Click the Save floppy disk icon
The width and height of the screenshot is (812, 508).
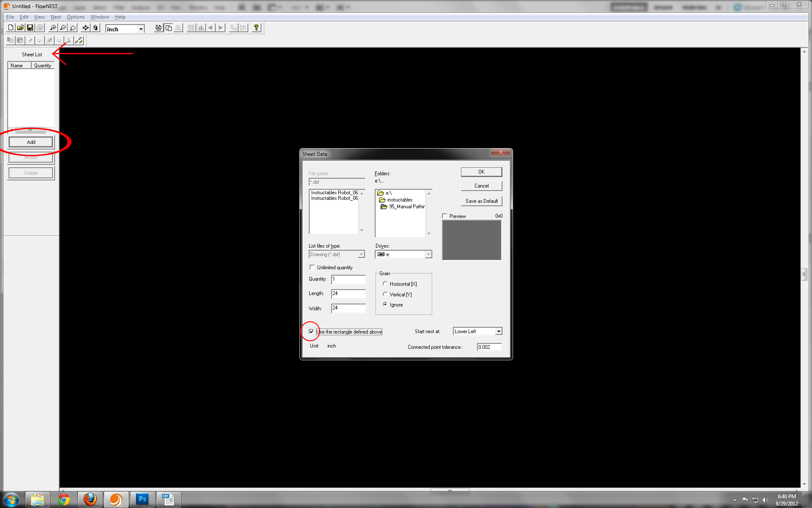point(30,28)
